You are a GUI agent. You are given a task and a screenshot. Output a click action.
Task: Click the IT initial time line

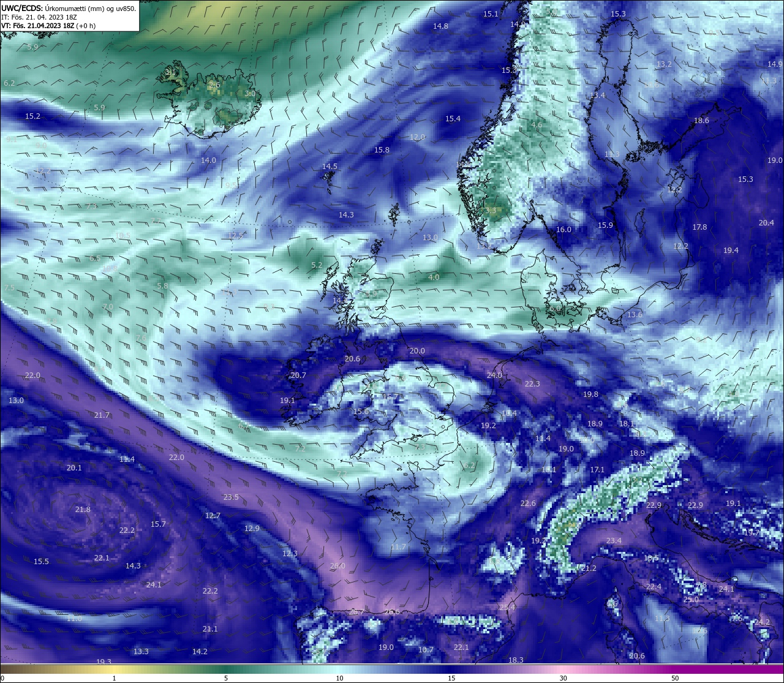[39, 17]
